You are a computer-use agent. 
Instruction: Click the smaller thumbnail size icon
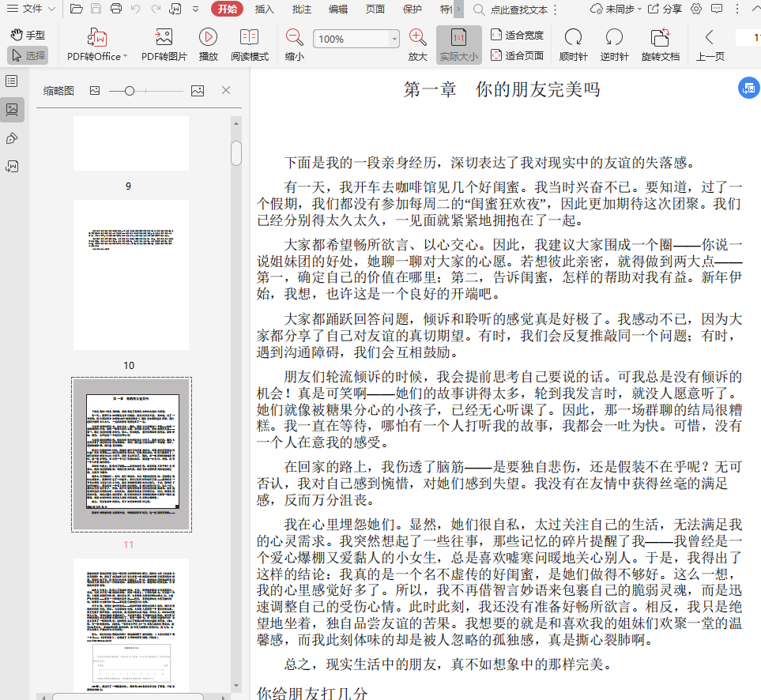95,90
